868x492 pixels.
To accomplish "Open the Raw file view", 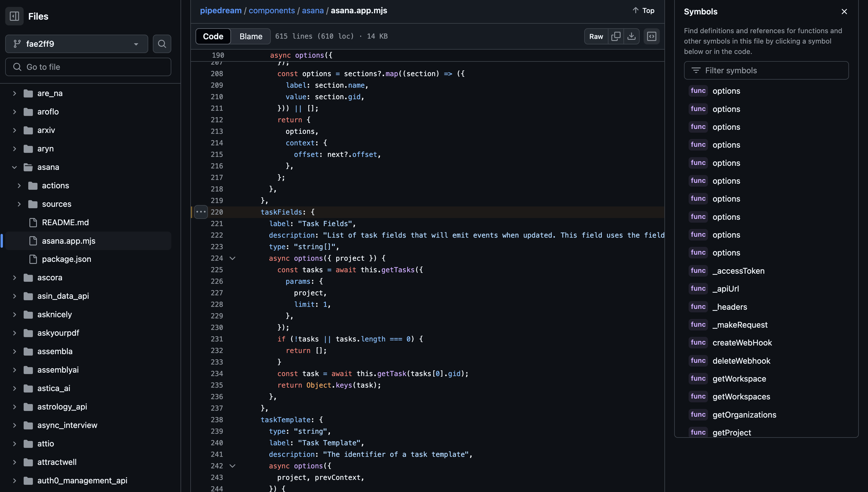I will [596, 36].
